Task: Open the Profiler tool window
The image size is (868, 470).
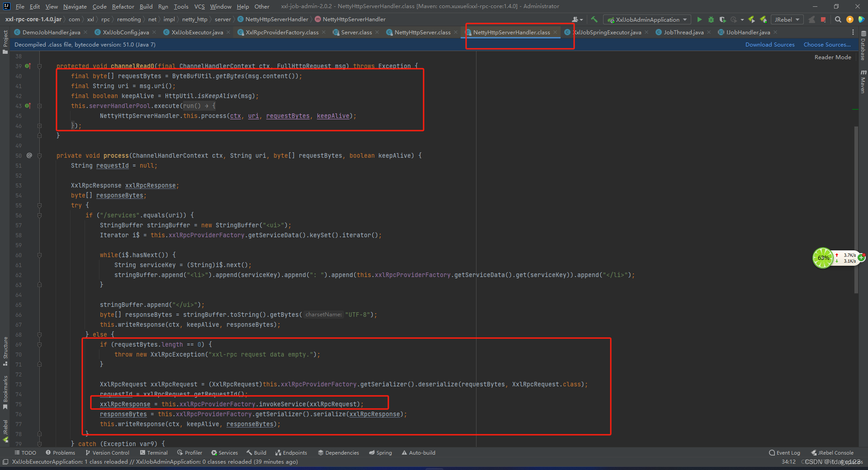Action: pyautogui.click(x=190, y=453)
